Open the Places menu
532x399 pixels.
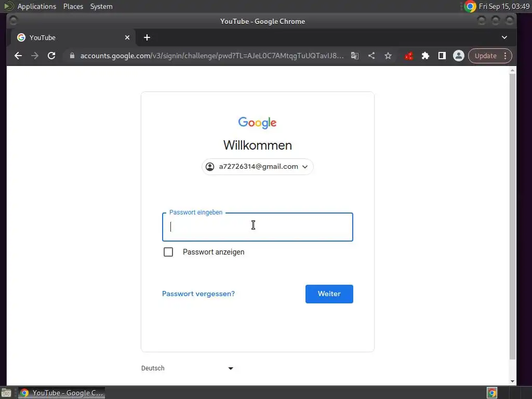click(73, 6)
